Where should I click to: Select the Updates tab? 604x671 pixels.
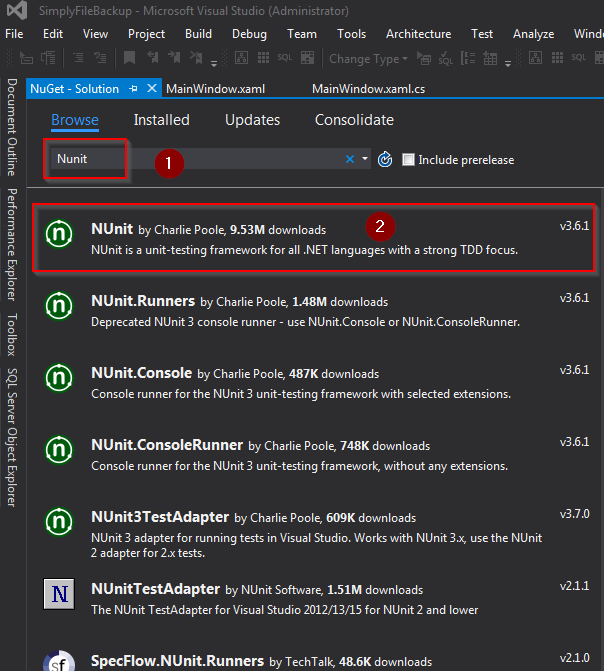(253, 120)
